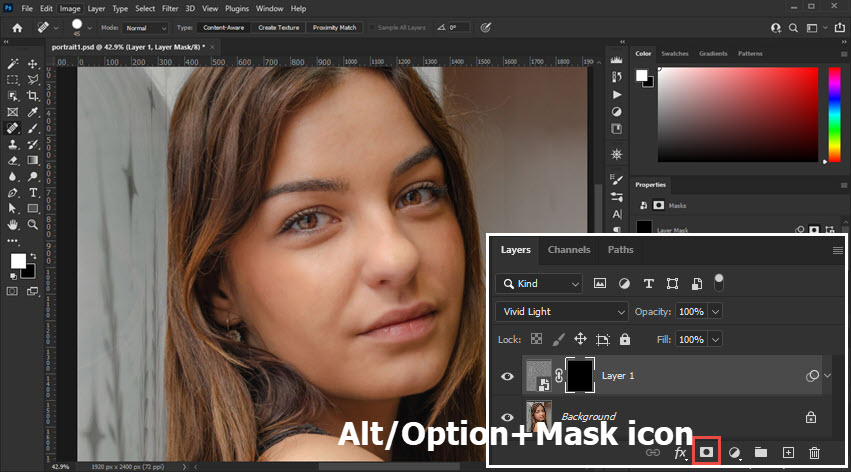Select the Eraser tool
This screenshot has width=851, height=472.
click(x=12, y=161)
